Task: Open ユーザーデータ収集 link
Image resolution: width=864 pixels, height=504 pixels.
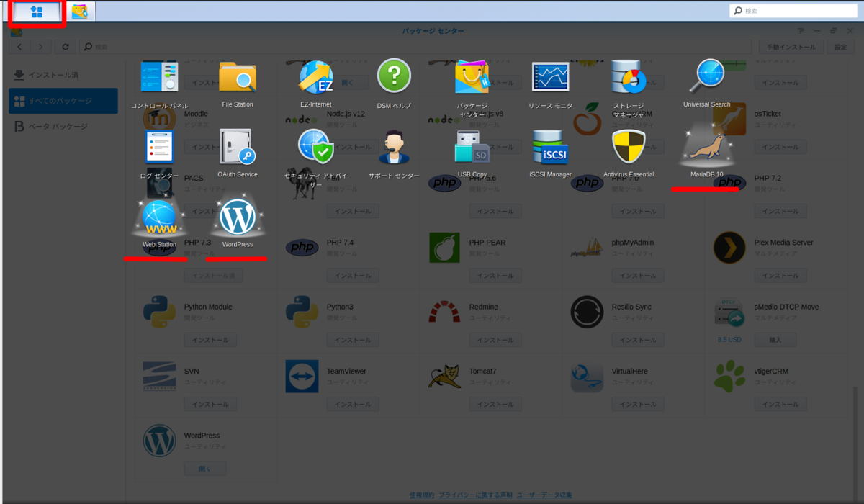Action: coord(545,495)
